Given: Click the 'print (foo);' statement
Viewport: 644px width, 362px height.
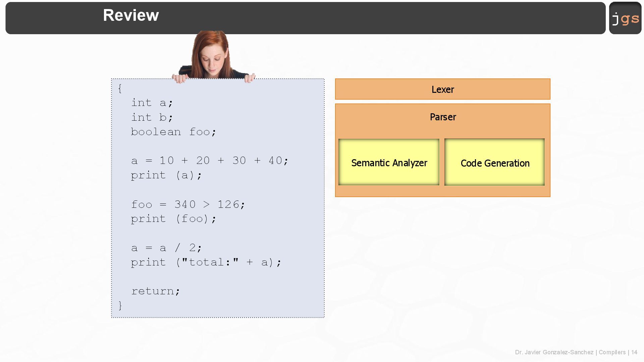Looking at the screenshot, I should coord(174,219).
